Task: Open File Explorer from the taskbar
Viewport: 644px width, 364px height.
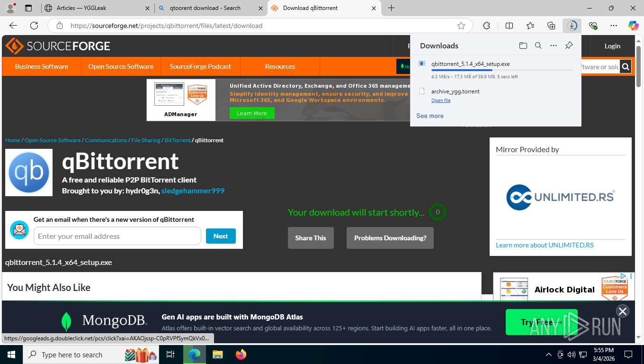Action: [x=217, y=355]
